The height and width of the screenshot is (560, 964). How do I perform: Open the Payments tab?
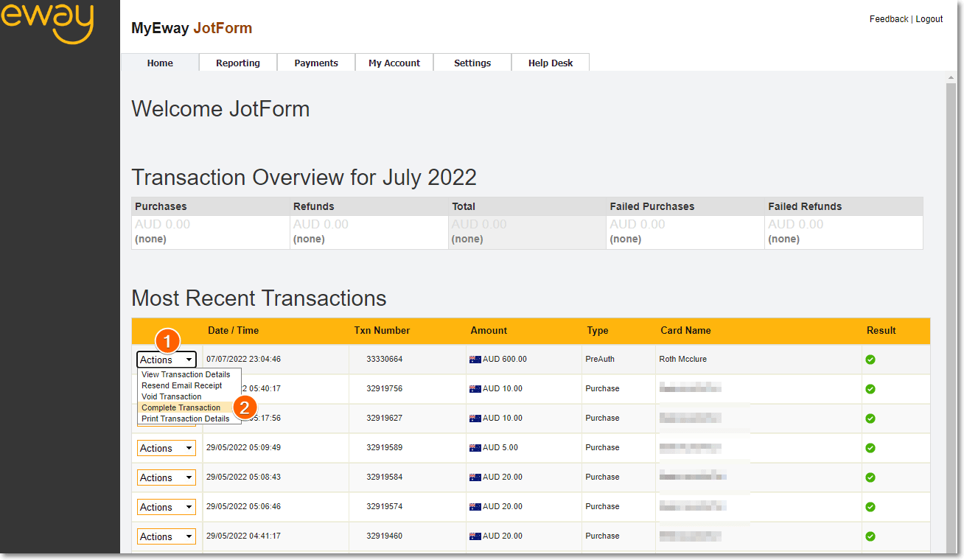click(x=316, y=63)
